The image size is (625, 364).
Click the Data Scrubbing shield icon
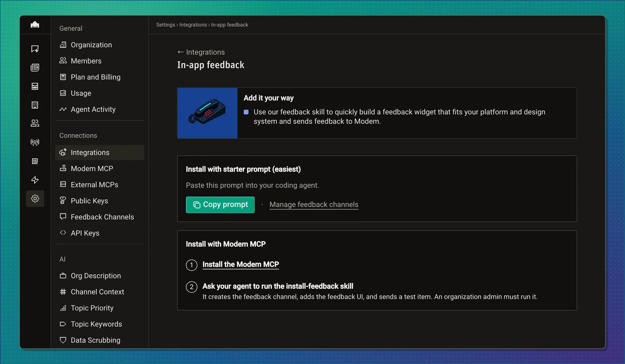(63, 340)
